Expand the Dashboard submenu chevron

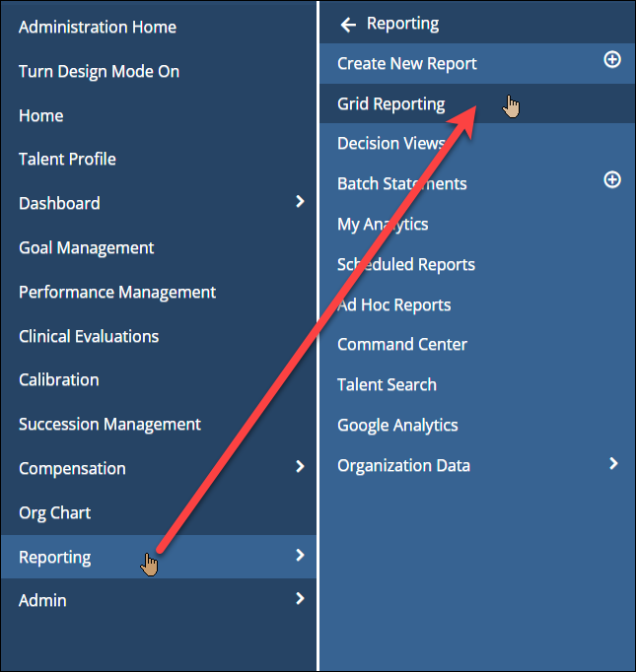pyautogui.click(x=300, y=201)
